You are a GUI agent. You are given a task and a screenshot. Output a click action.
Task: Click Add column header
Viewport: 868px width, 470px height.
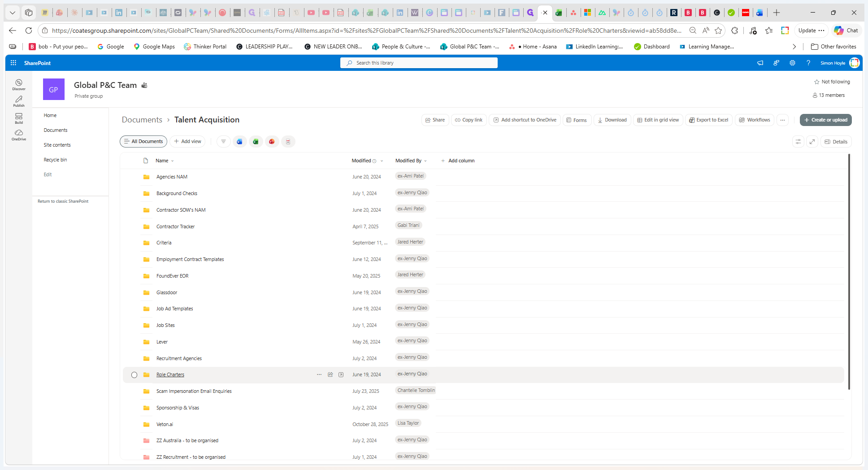coord(458,161)
